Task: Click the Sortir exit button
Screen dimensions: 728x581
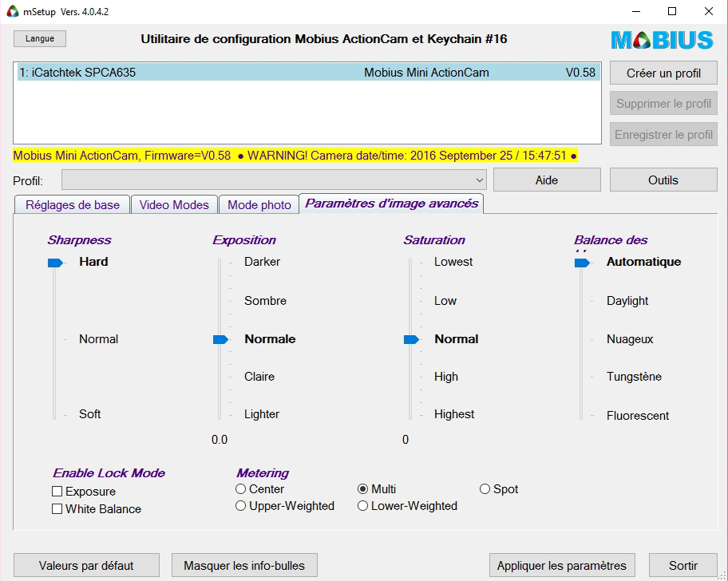Action: pyautogui.click(x=683, y=565)
